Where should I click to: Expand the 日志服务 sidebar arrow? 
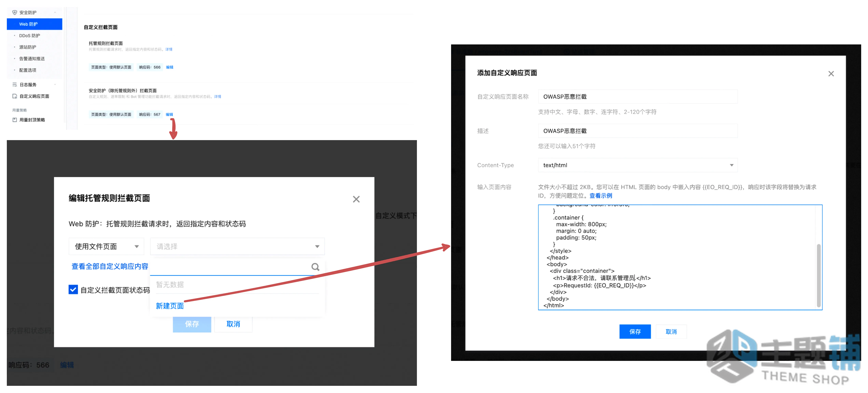pyautogui.click(x=55, y=84)
